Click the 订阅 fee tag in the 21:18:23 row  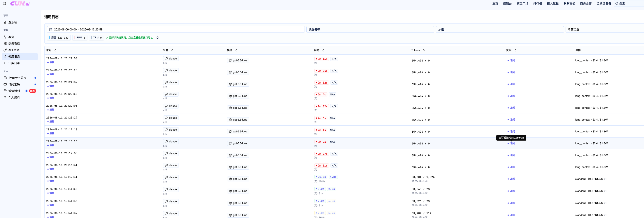point(511,143)
